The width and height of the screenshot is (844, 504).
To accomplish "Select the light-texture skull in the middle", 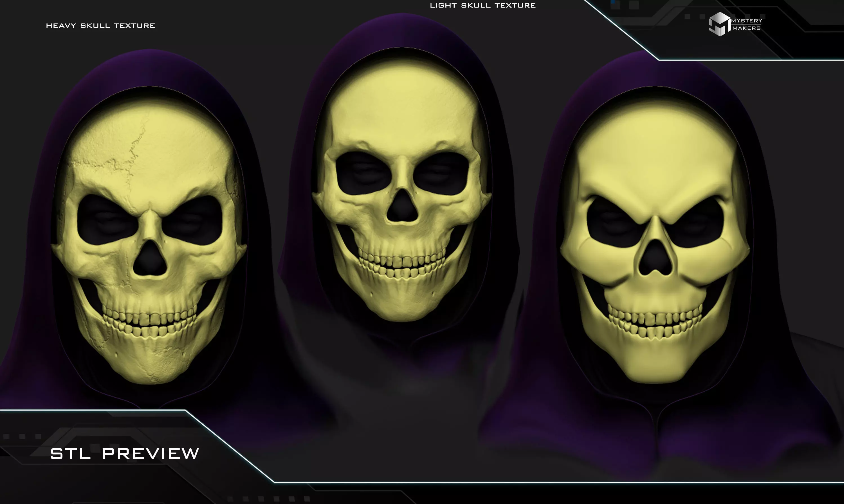I will (x=401, y=190).
